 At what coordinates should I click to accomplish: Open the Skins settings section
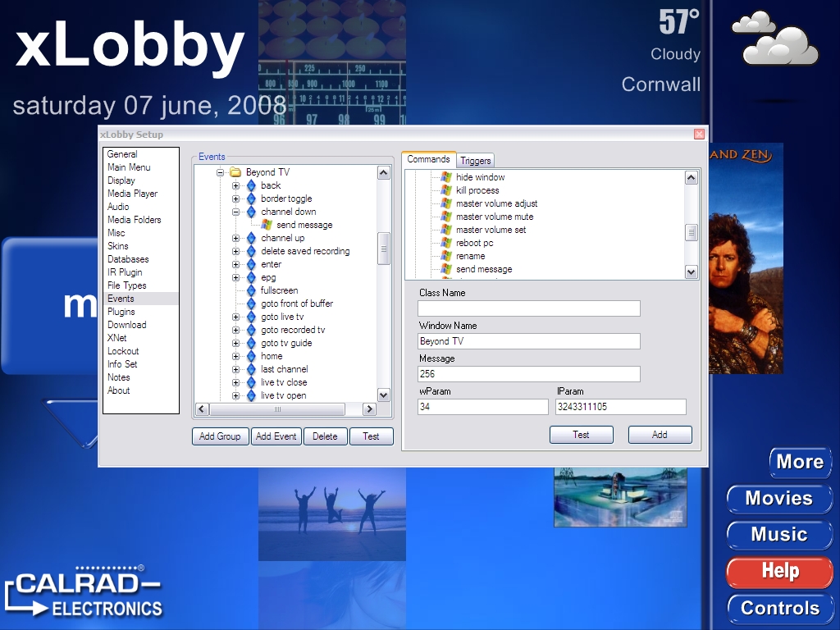click(118, 246)
